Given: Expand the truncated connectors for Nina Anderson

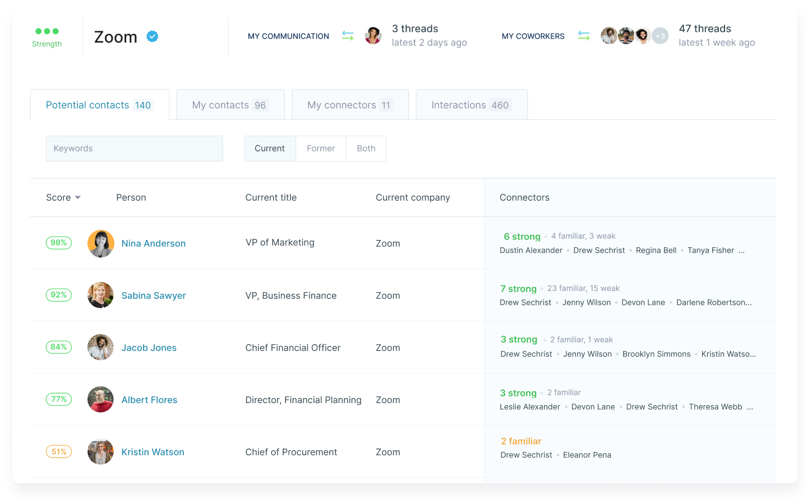Looking at the screenshot, I should [x=742, y=251].
